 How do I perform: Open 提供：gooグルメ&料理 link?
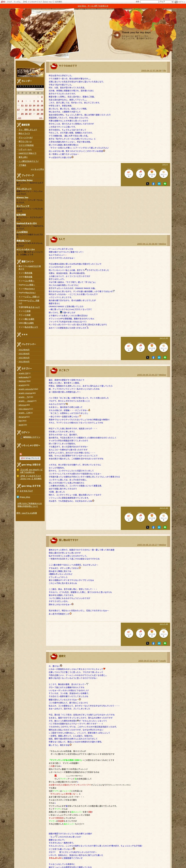click(x=27, y=513)
